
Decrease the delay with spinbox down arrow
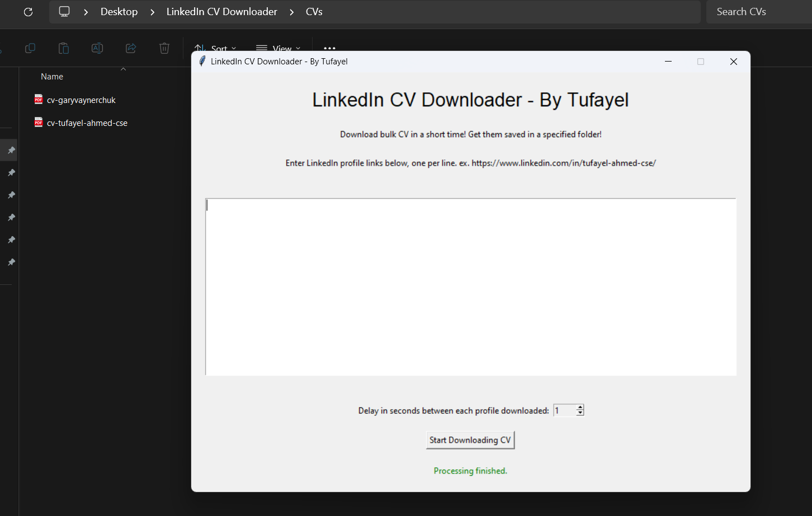coord(580,414)
